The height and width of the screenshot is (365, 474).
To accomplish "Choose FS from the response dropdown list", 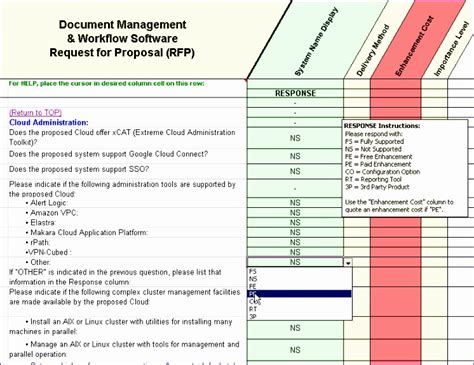I will [x=299, y=271].
